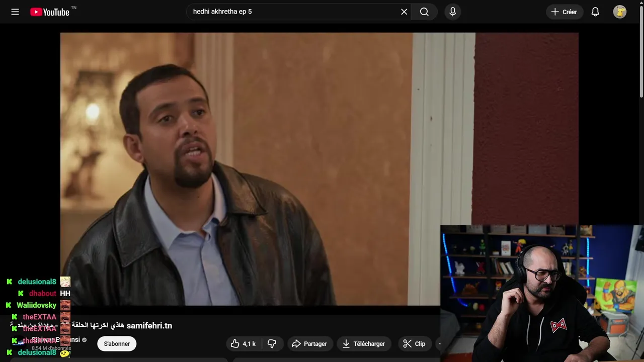The image size is (644, 362).
Task: Dislike the video
Action: pos(272,344)
